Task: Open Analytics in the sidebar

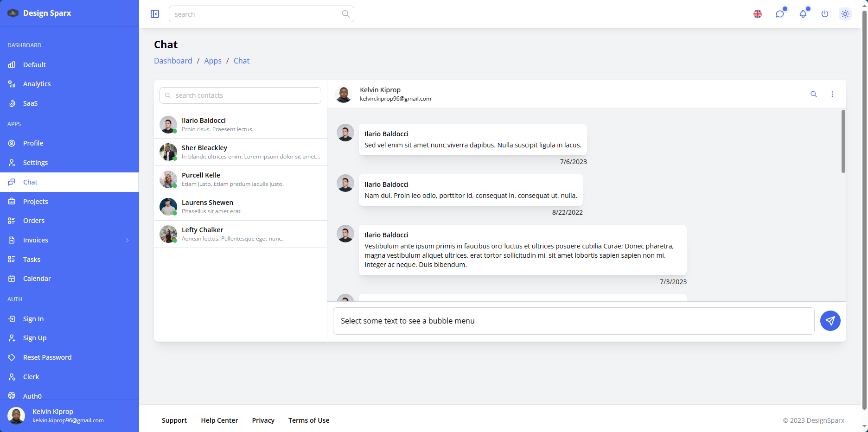Action: [37, 84]
